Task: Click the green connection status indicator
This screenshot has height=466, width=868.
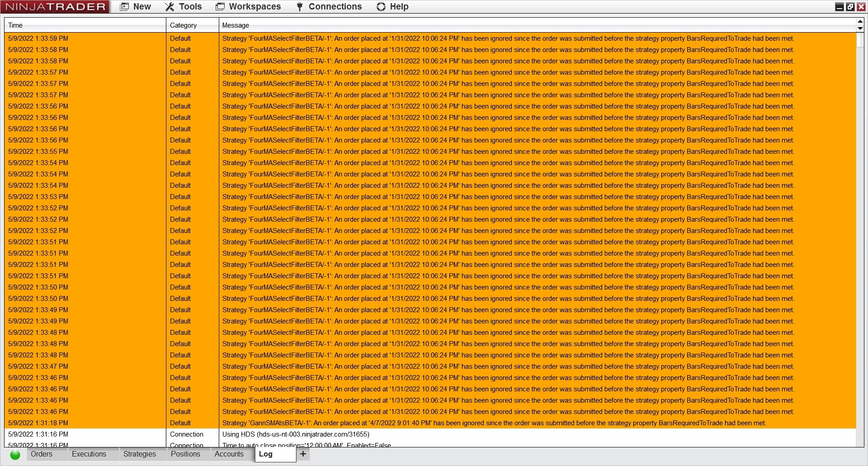Action: tap(15, 455)
